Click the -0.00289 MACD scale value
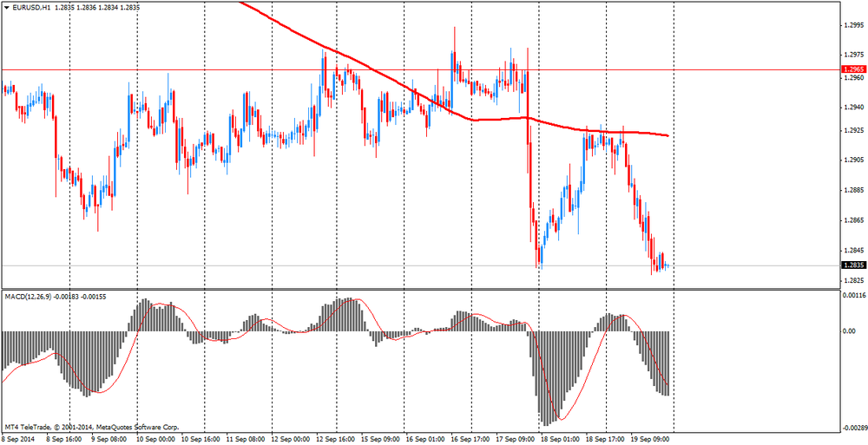The height and width of the screenshot is (445, 868). point(852,429)
